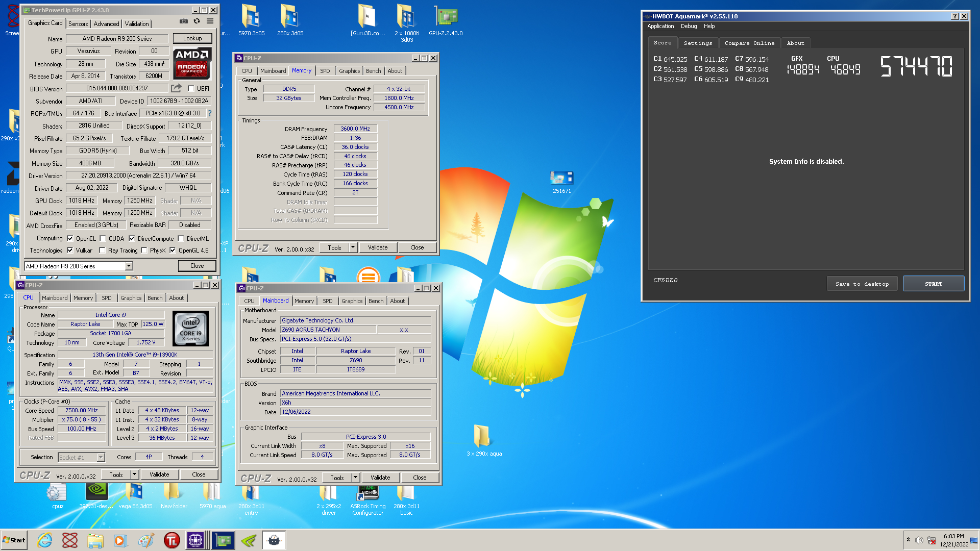Click the volume speaker tray icon

[x=919, y=540]
